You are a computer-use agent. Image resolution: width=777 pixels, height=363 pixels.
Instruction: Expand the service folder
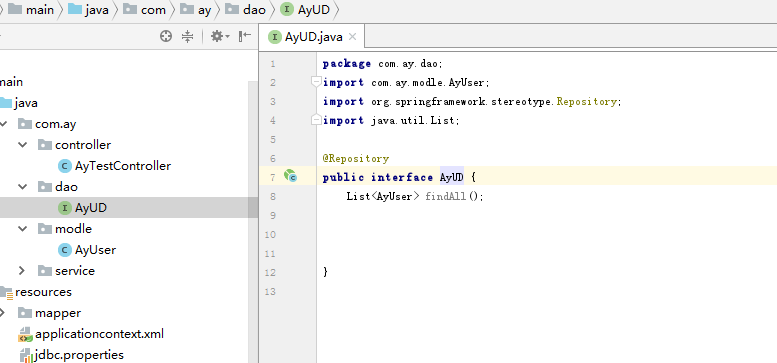(22, 270)
